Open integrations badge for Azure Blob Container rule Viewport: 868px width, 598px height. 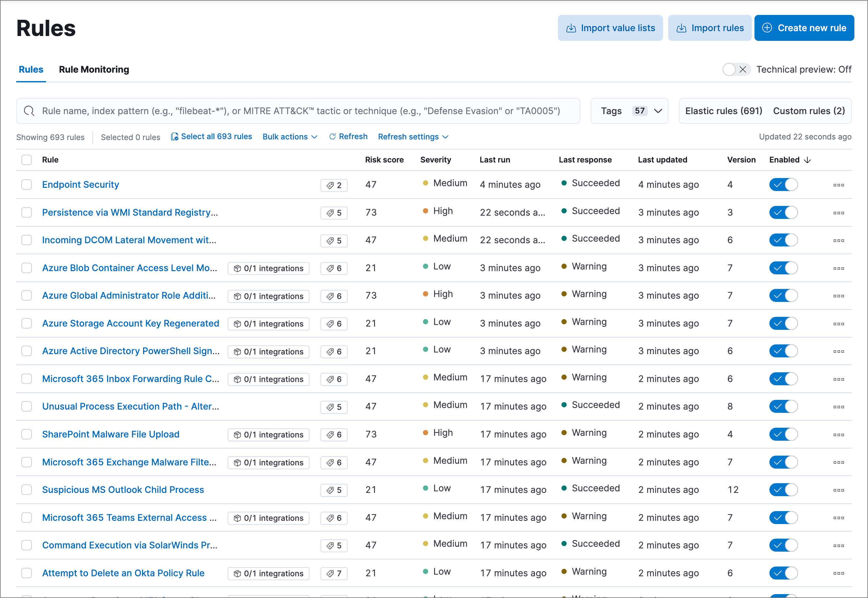[268, 268]
